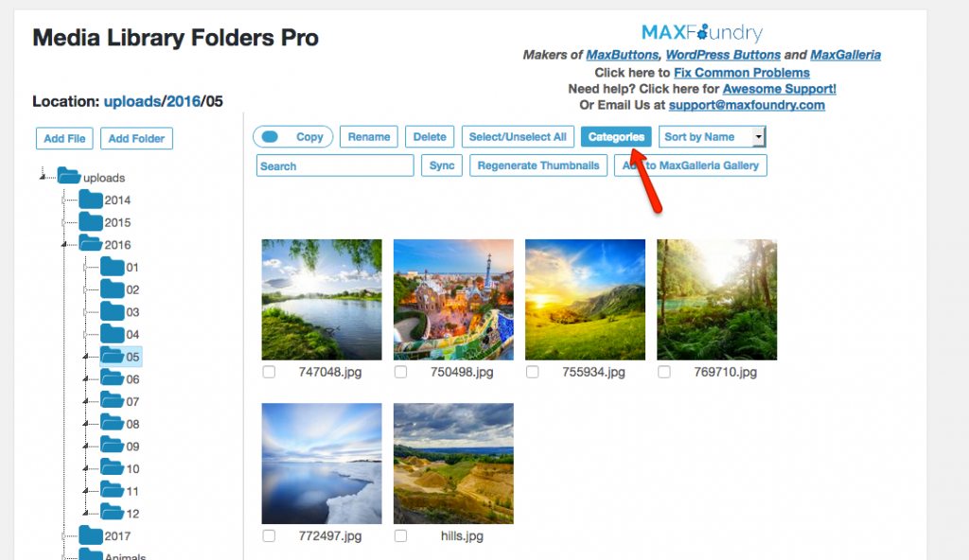Check the box for 747048.jpg
The width and height of the screenshot is (969, 560).
pyautogui.click(x=269, y=372)
